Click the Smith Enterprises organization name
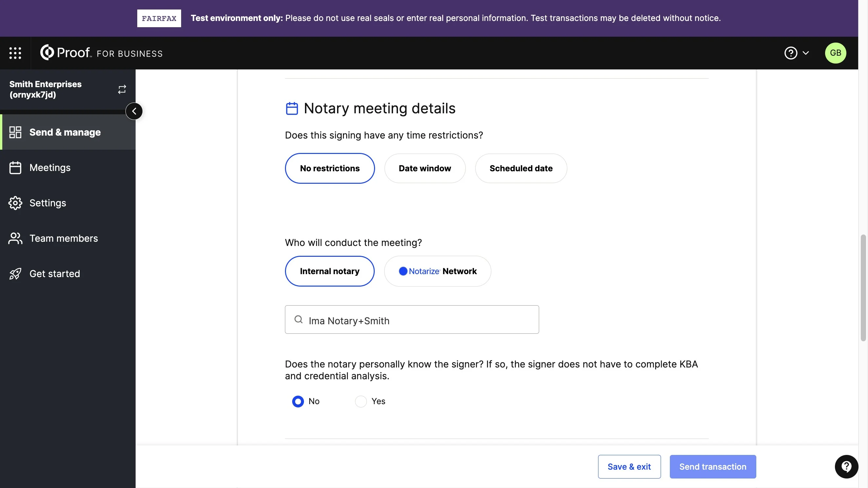868x488 pixels. (x=46, y=89)
